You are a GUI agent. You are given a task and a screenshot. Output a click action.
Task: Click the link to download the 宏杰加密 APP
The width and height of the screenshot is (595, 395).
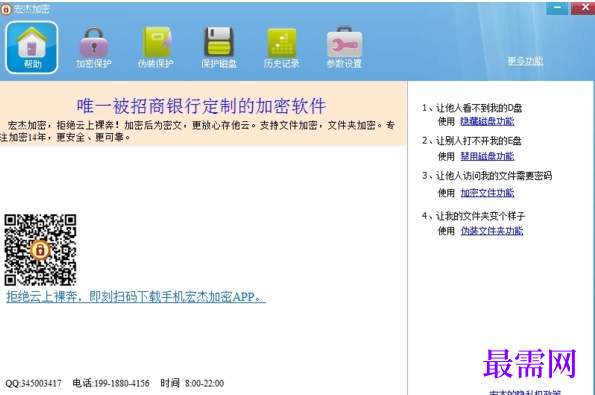pyautogui.click(x=136, y=297)
